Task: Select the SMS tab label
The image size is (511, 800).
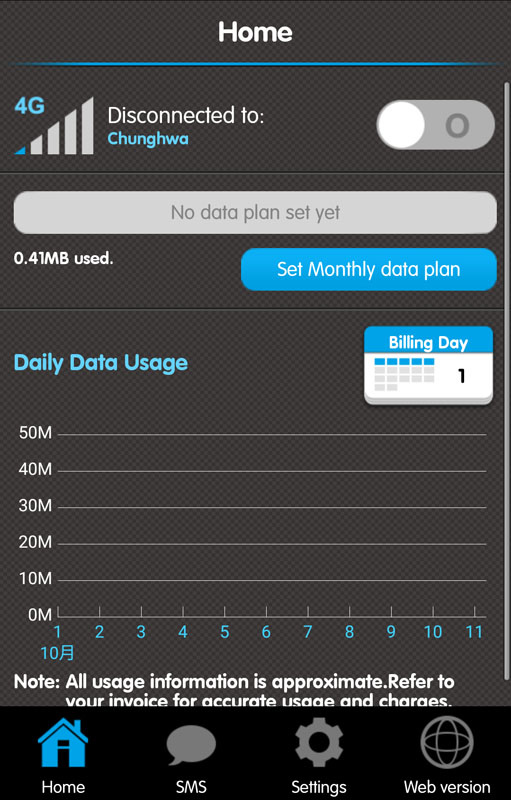Action: click(191, 787)
